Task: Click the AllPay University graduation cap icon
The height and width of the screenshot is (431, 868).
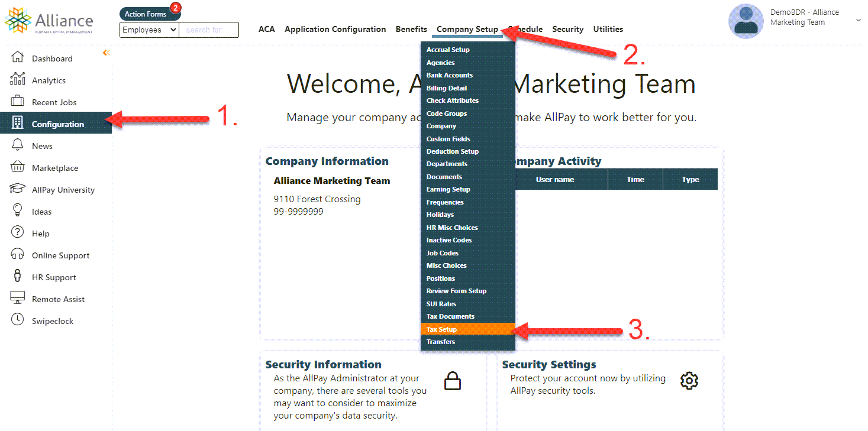Action: (18, 189)
